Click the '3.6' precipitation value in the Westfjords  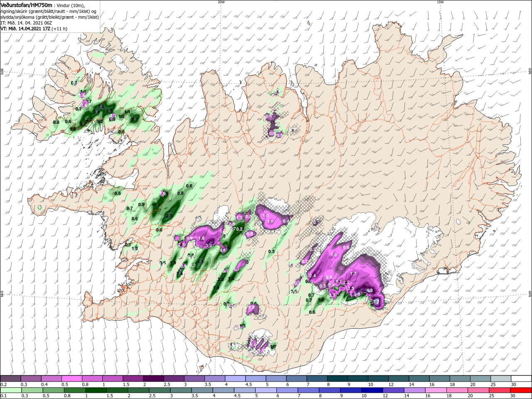point(101,107)
